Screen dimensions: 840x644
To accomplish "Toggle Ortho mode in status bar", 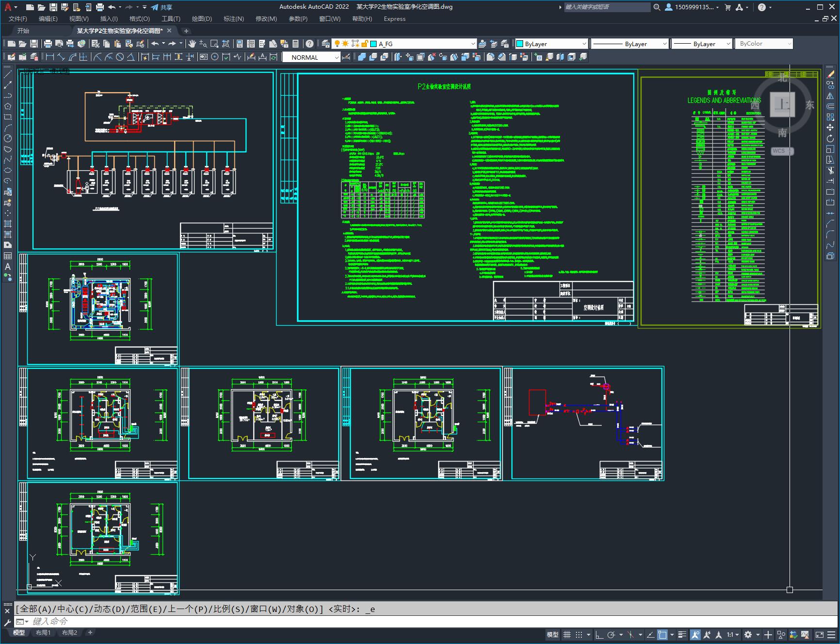I will click(x=599, y=635).
